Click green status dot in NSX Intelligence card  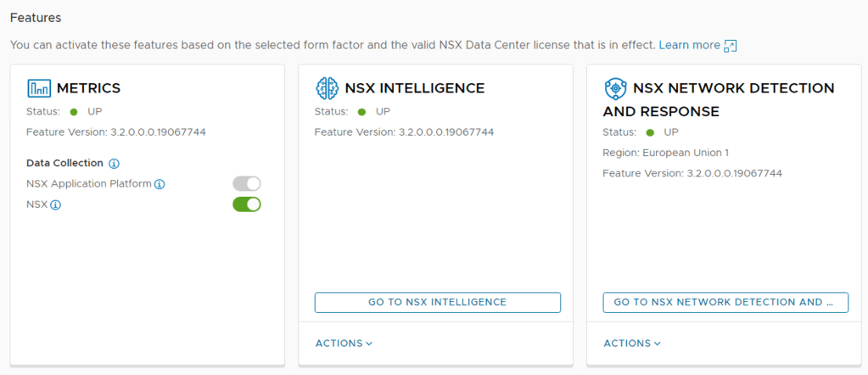click(x=362, y=111)
